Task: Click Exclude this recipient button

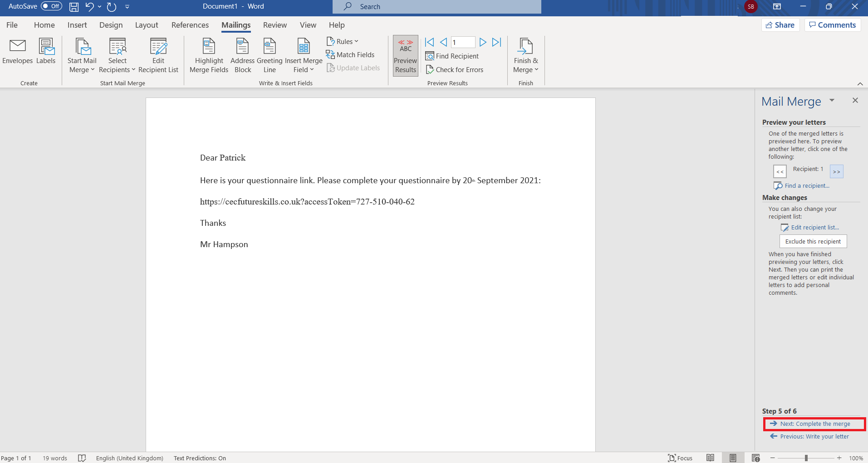Action: coord(813,241)
